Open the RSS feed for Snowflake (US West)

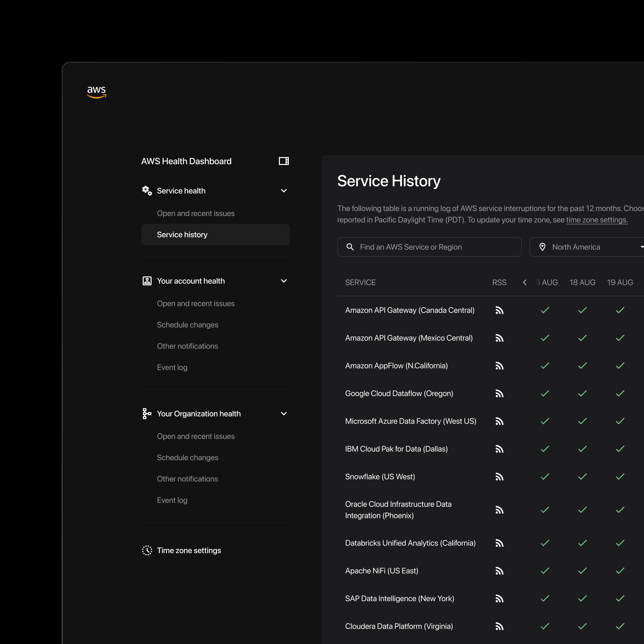tap(499, 476)
